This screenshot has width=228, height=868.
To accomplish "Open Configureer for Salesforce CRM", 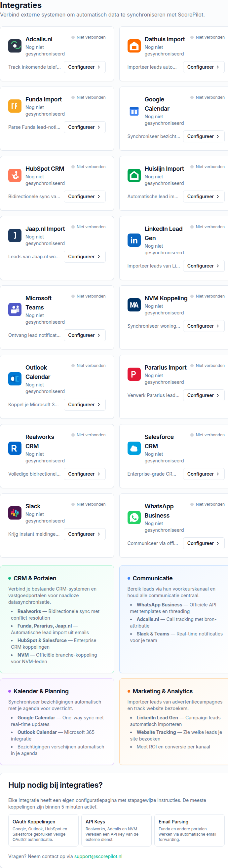I will 204,474.
